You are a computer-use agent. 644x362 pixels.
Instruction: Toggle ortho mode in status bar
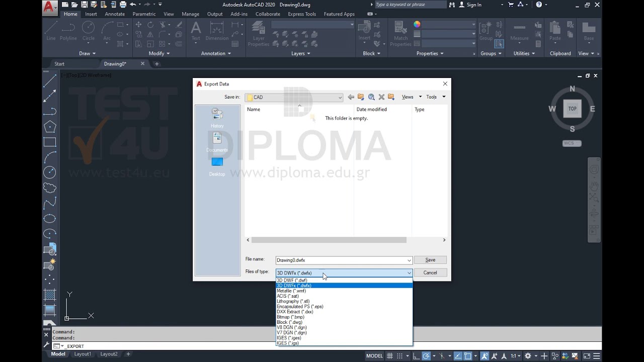[x=416, y=356]
